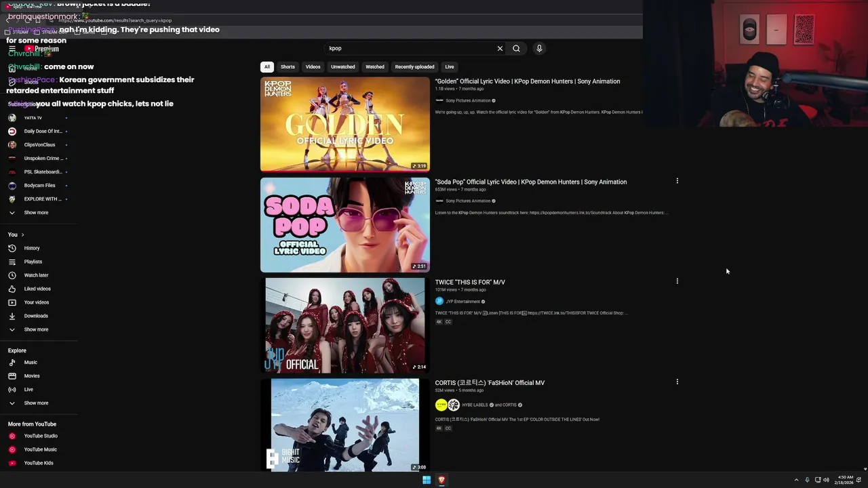This screenshot has height=488, width=868.
Task: Select the Unwatched filter chip
Action: 343,67
